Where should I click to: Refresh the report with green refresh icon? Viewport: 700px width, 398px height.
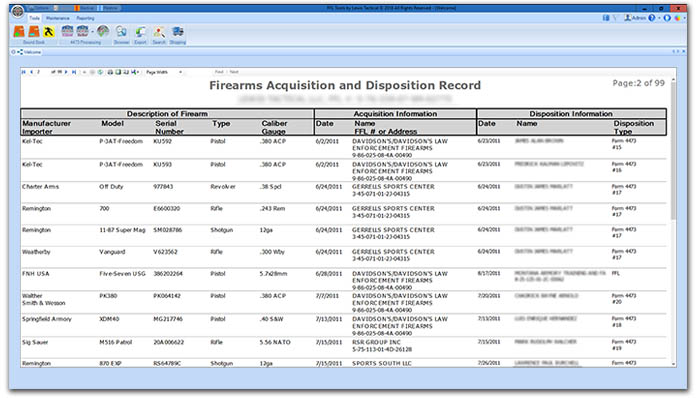[x=100, y=72]
